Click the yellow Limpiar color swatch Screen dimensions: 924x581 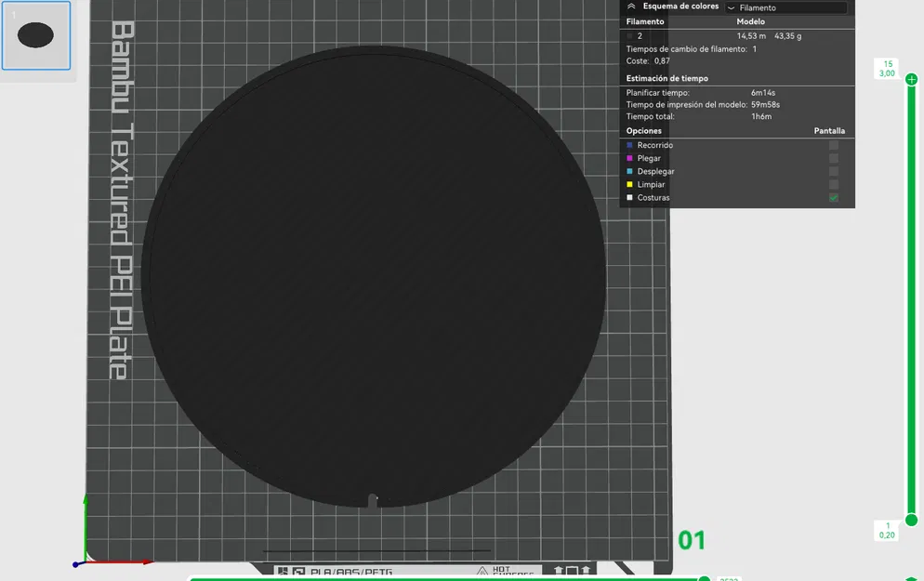(629, 184)
